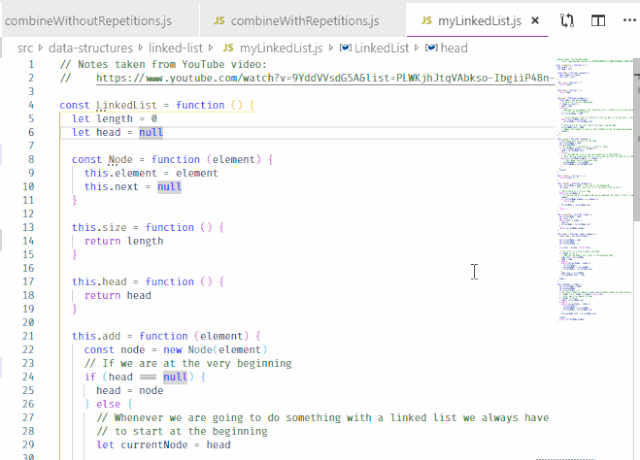Click 'this.head' on line 17
The width and height of the screenshot is (640, 460).
coord(99,282)
